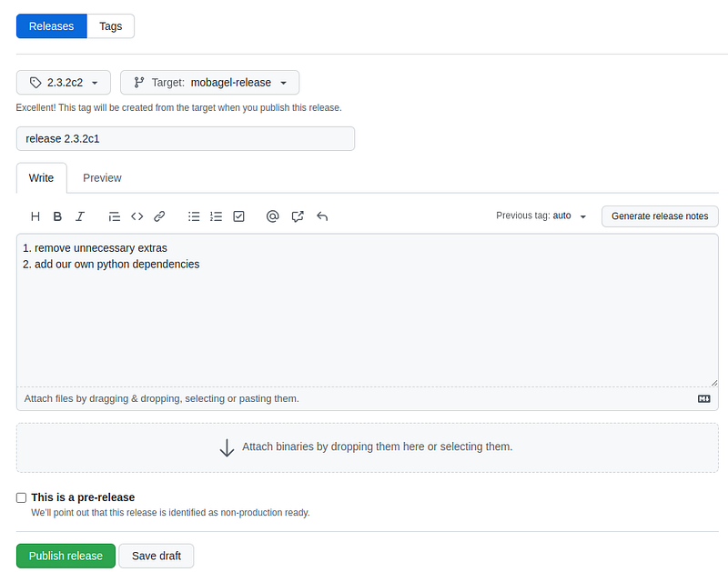Mention a user with @ icon

pyautogui.click(x=272, y=216)
